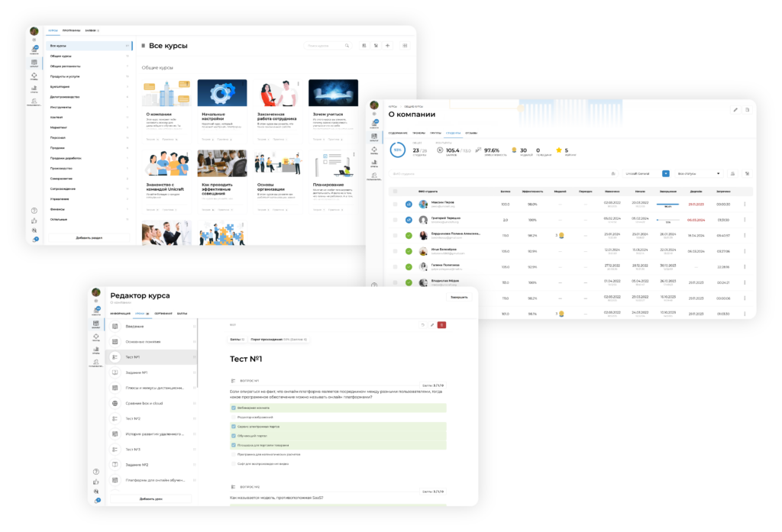This screenshot has width=782, height=532.
Task: Check the Софт для воспроизведения видео answer
Action: coord(234,464)
